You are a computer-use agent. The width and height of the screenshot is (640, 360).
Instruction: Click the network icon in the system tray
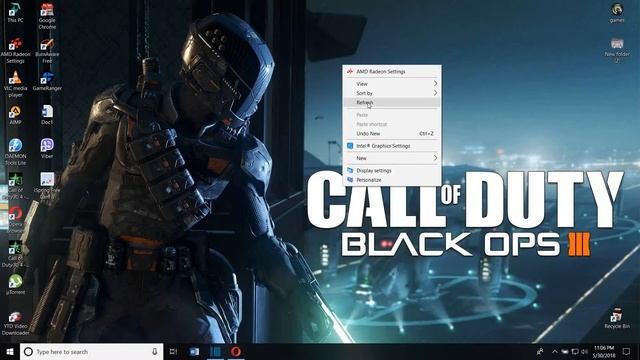pyautogui.click(x=575, y=351)
